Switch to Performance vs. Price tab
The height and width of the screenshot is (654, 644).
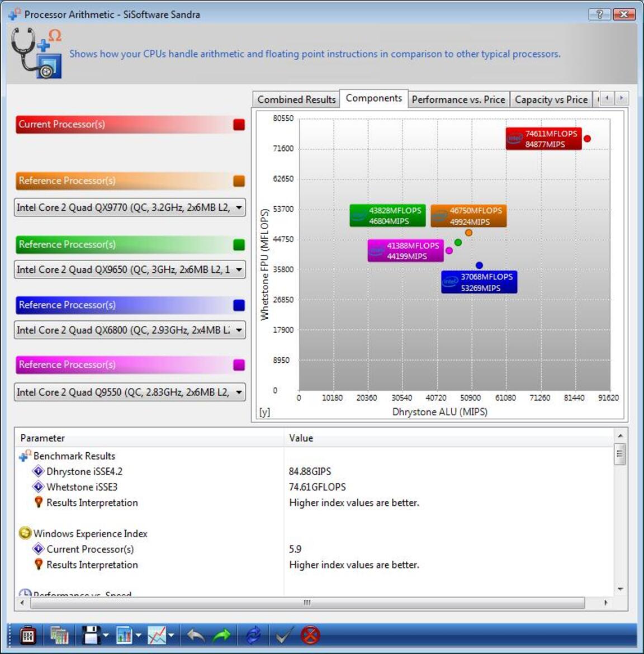(x=458, y=99)
